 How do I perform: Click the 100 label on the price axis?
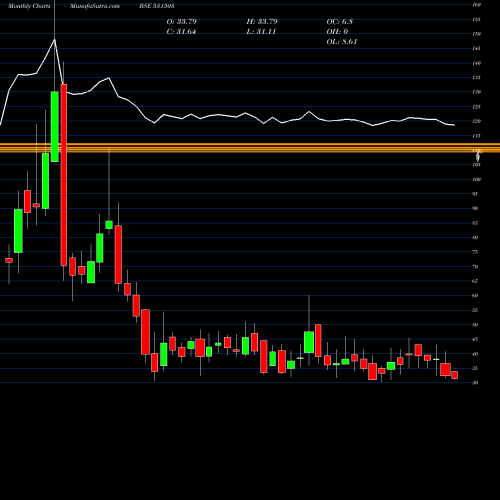[477, 179]
